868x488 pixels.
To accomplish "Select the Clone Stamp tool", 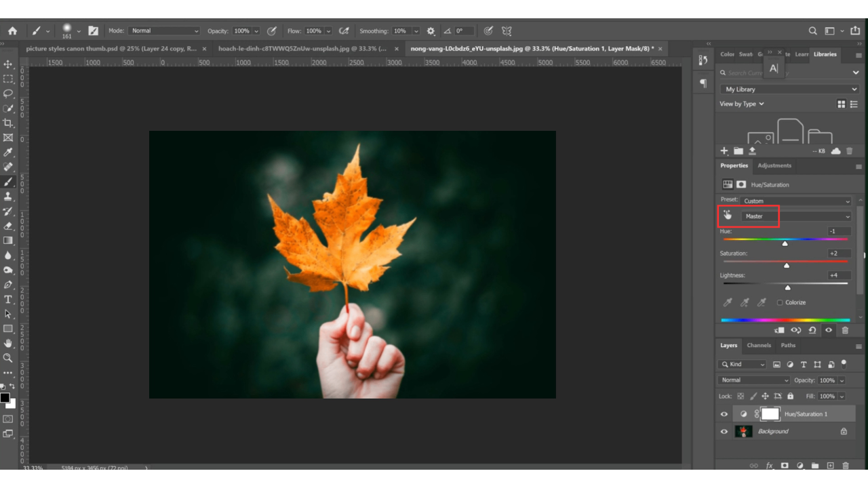I will (x=8, y=197).
